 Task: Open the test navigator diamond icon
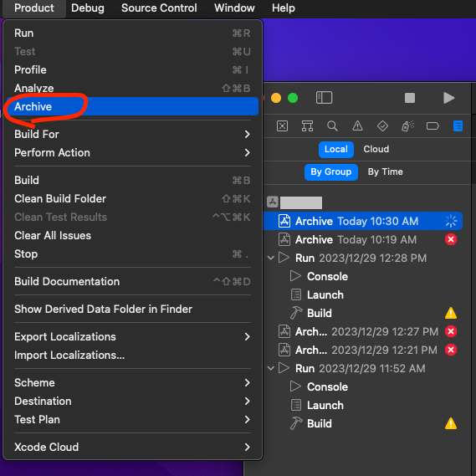(x=382, y=125)
